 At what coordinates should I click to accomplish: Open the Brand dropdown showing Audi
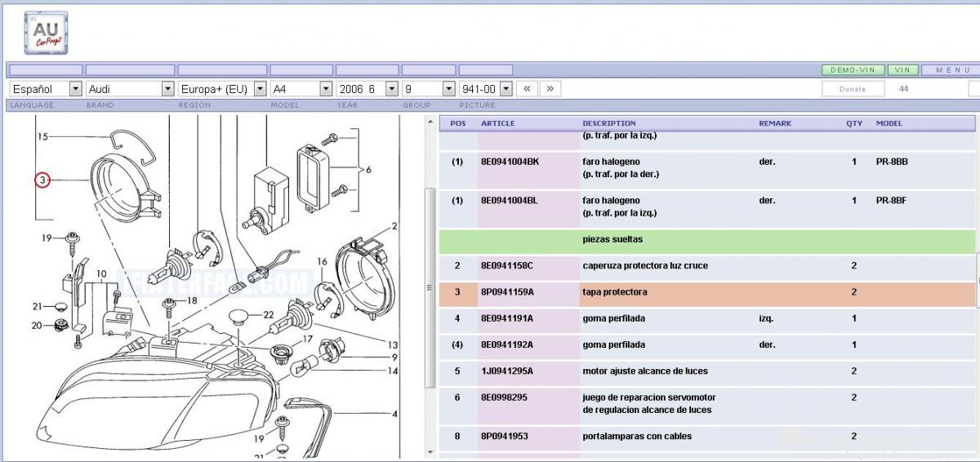click(130, 88)
